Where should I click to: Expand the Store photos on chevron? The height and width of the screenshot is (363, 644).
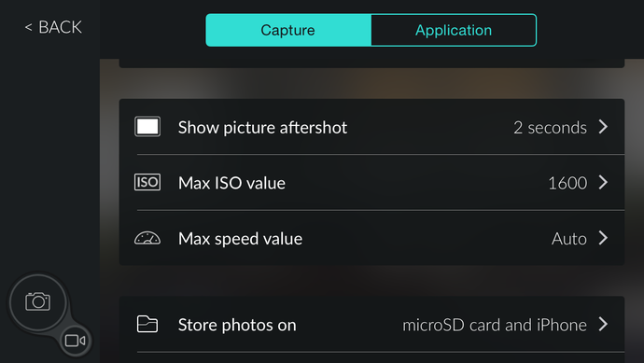tap(603, 324)
